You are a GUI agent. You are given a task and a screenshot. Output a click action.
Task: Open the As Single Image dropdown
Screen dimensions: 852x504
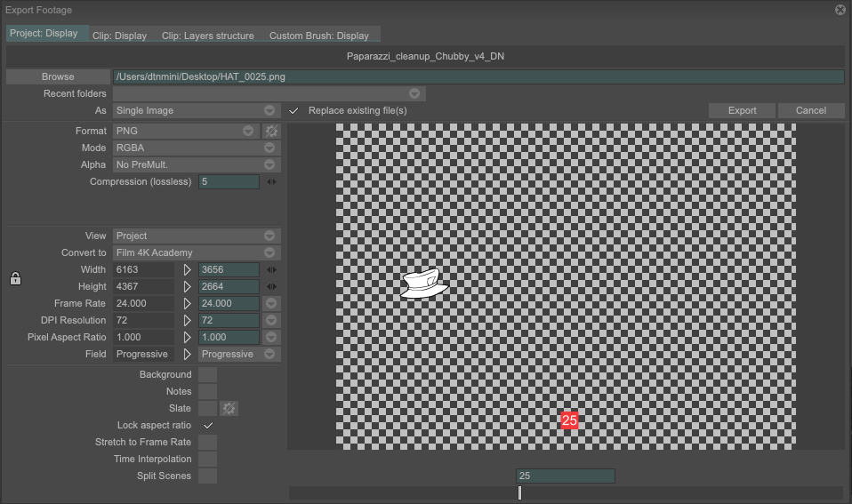point(197,111)
